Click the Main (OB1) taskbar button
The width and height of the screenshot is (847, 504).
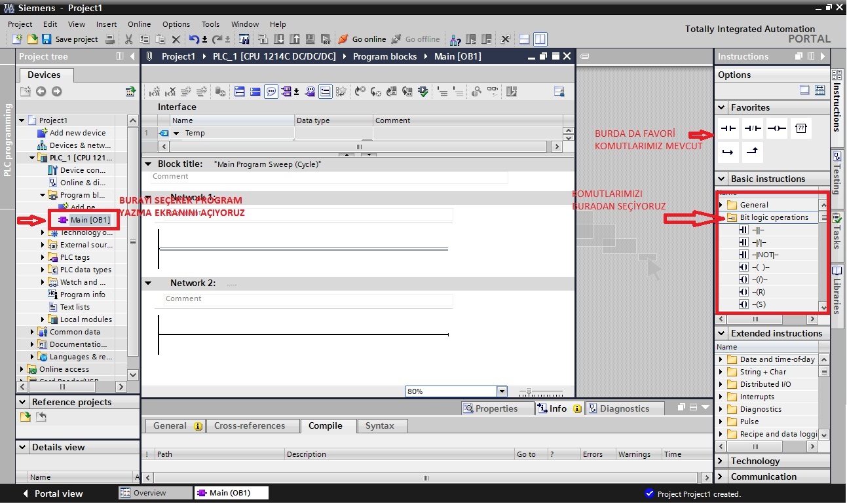231,493
